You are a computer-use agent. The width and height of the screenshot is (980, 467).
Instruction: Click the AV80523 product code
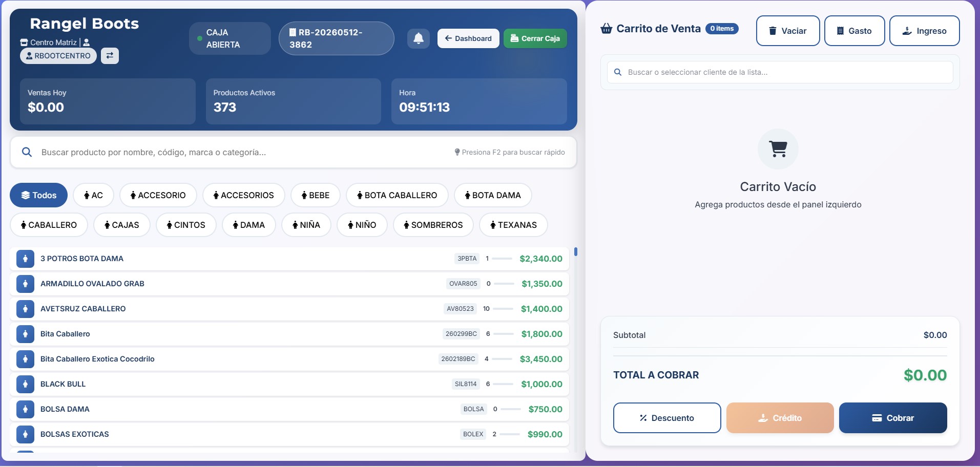click(x=460, y=309)
